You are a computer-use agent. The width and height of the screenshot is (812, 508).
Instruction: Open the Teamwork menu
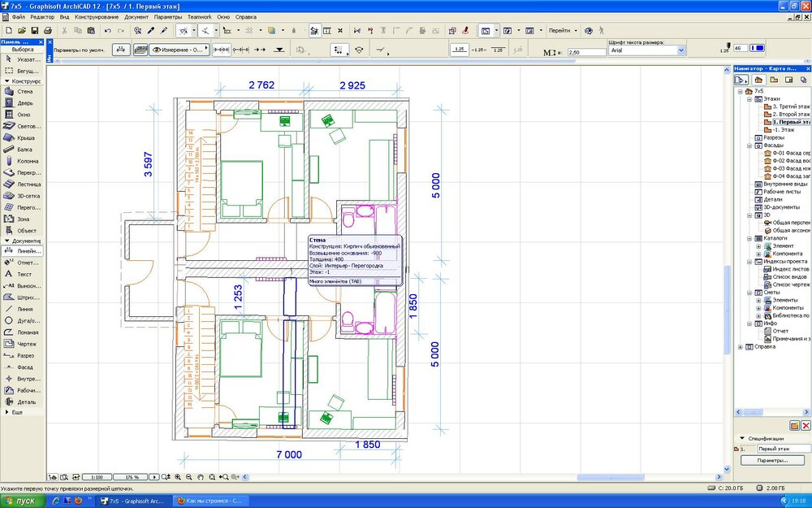[200, 16]
